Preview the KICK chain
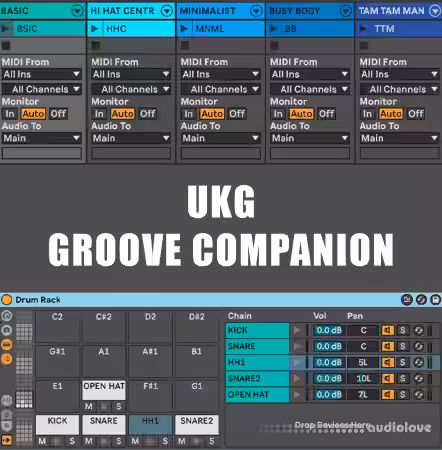Image resolution: width=442 pixels, height=450 pixels. pos(297,330)
